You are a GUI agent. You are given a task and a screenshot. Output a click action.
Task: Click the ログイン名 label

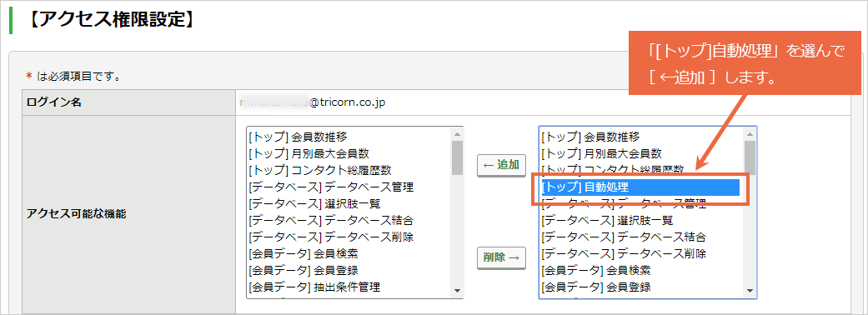point(54,103)
